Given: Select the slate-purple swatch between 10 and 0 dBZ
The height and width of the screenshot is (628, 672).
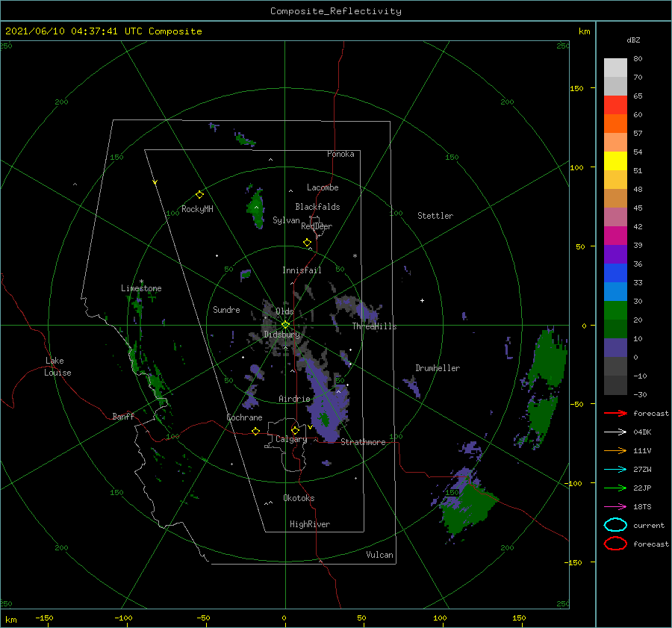Looking at the screenshot, I should 615,348.
